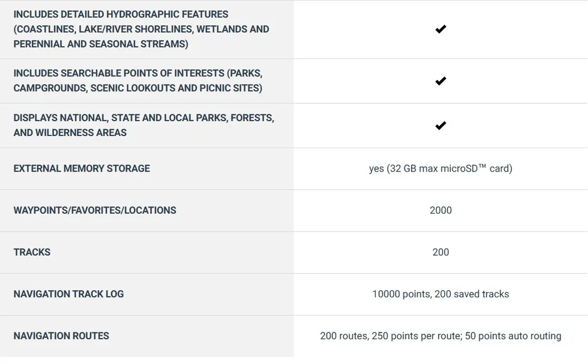Click the '200 saved tracks' text

click(472, 294)
